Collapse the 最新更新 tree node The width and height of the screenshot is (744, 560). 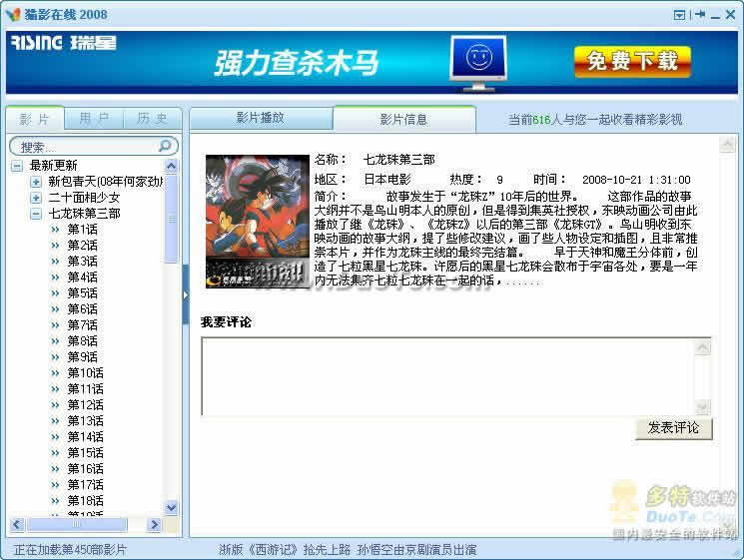[x=17, y=166]
